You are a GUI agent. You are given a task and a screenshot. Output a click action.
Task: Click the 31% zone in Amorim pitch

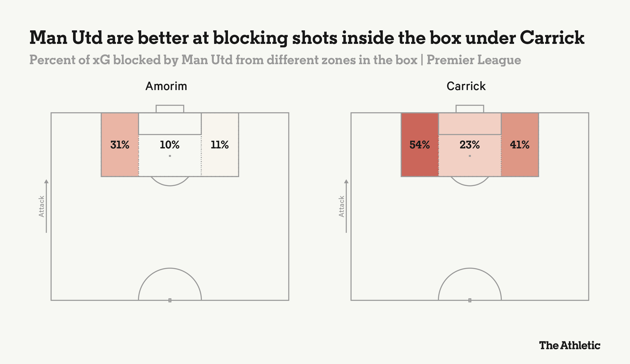(x=120, y=145)
